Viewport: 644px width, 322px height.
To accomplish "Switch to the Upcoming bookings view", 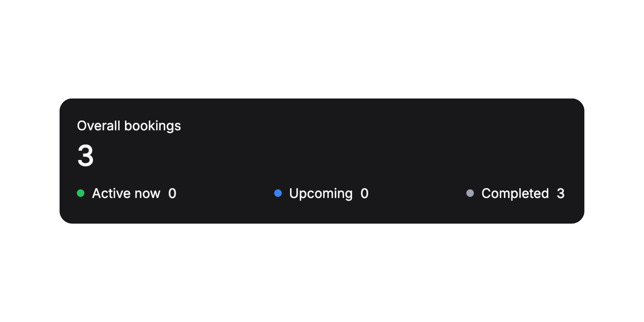I will 320,193.
